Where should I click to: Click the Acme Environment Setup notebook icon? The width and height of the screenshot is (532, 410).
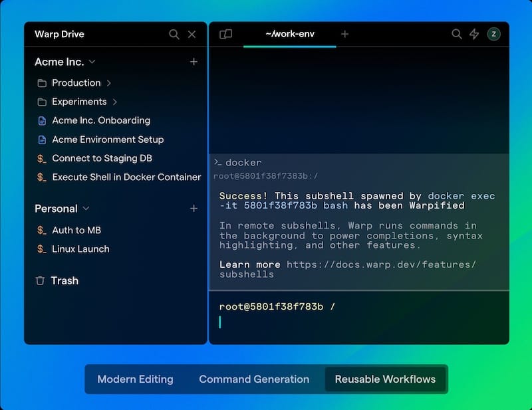coord(42,140)
